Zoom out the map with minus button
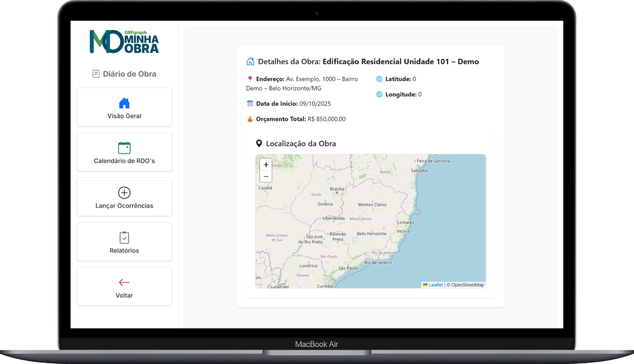The width and height of the screenshot is (634, 364). coord(266,176)
